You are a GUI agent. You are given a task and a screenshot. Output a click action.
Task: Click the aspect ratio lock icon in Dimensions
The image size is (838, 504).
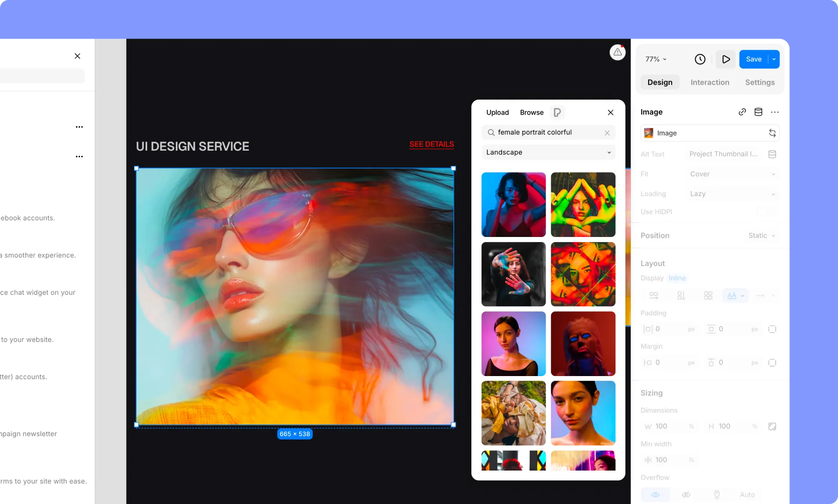tap(772, 426)
